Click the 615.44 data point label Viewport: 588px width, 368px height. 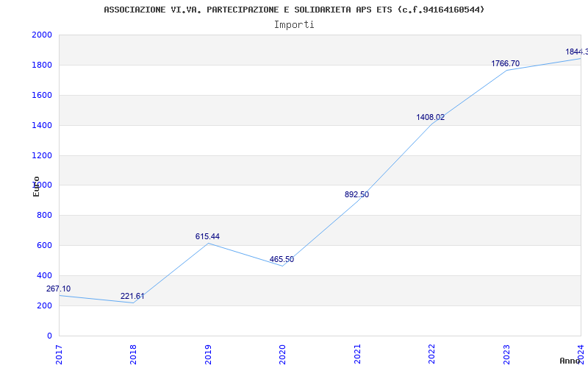[x=207, y=237]
